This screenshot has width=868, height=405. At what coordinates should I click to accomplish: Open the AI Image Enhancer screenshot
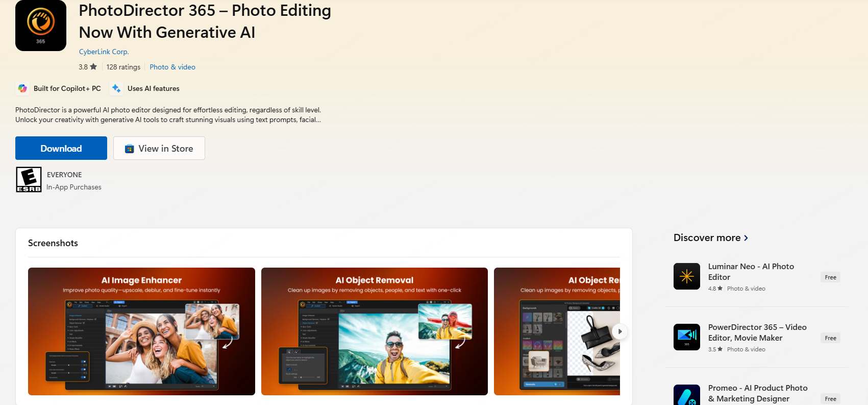(x=141, y=331)
